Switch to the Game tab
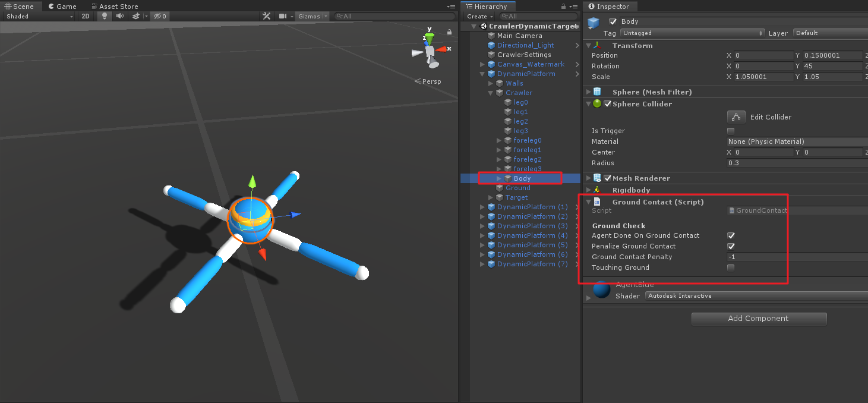This screenshot has height=403, width=868. [x=62, y=7]
